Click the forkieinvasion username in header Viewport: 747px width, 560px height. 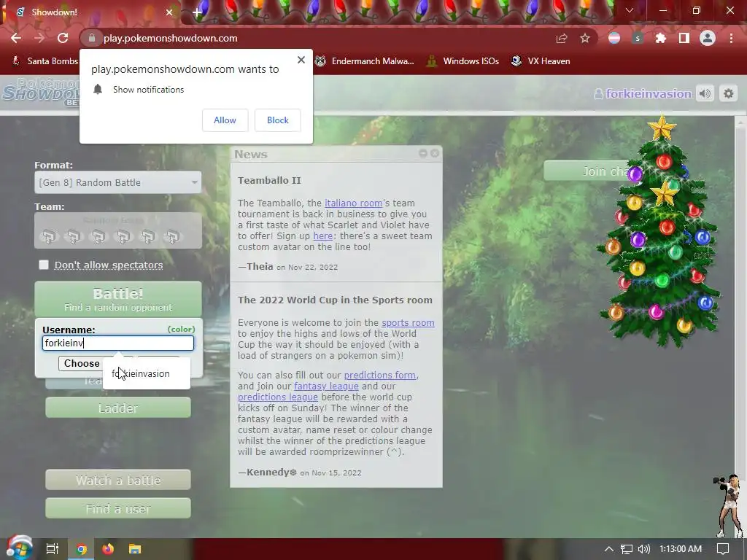click(643, 94)
